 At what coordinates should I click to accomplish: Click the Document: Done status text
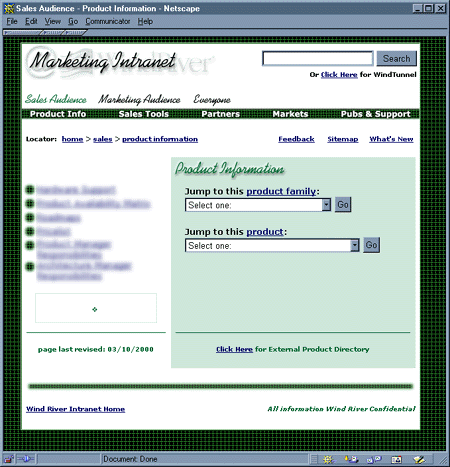pyautogui.click(x=130, y=459)
